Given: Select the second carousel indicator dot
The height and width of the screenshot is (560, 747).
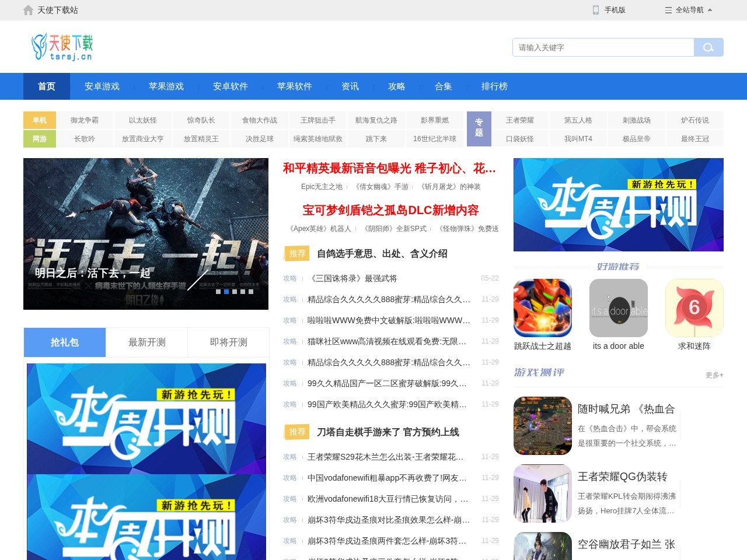Looking at the screenshot, I should click(x=226, y=292).
